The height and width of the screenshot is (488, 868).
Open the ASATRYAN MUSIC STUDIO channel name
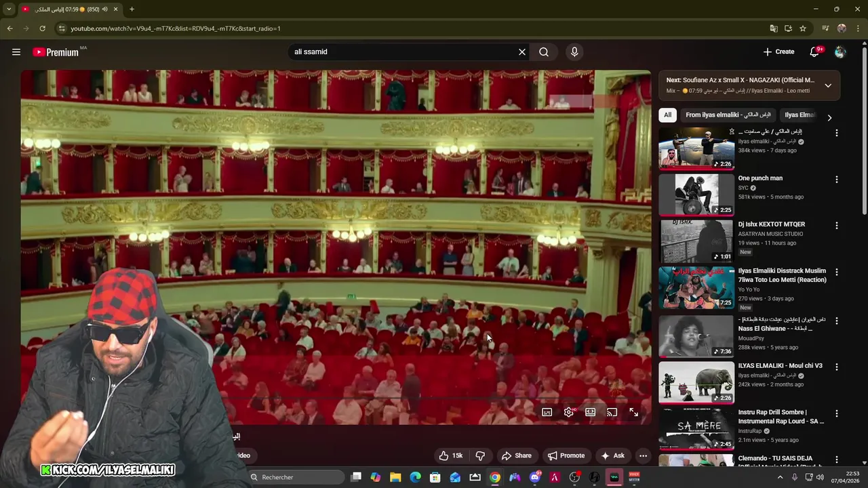pyautogui.click(x=770, y=234)
